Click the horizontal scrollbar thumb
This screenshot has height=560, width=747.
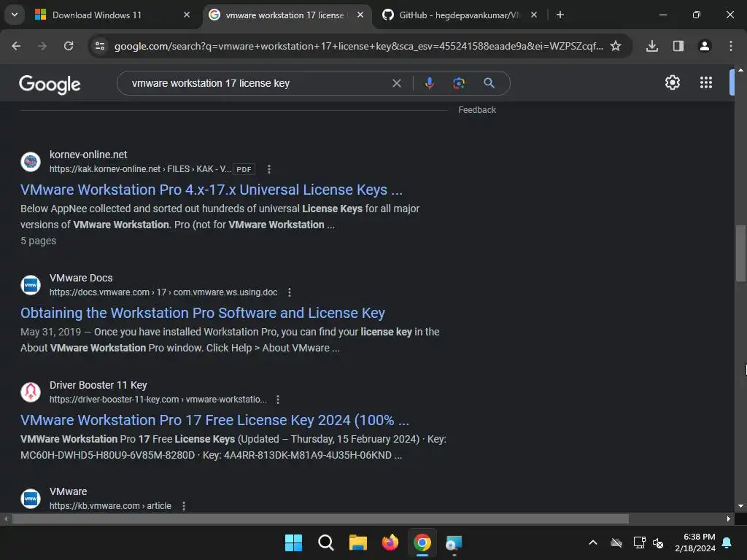(x=320, y=518)
